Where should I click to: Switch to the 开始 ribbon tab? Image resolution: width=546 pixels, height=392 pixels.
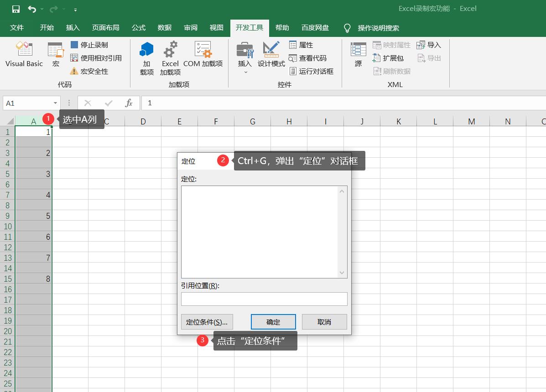47,27
